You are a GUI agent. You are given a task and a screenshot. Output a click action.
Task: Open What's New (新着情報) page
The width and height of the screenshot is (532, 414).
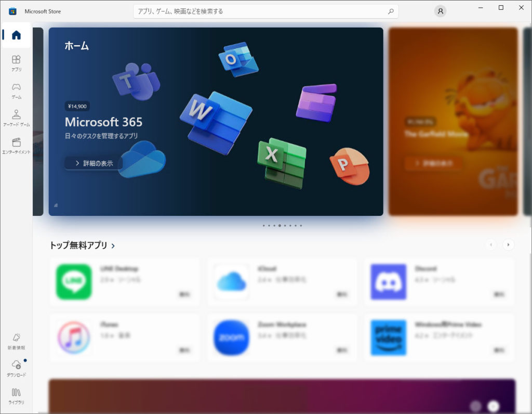(16, 341)
